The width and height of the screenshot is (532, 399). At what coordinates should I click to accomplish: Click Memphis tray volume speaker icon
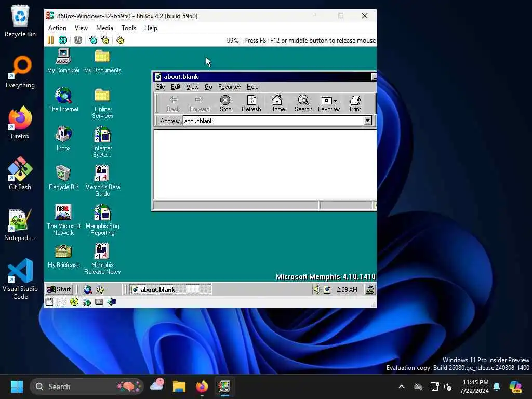pyautogui.click(x=316, y=289)
